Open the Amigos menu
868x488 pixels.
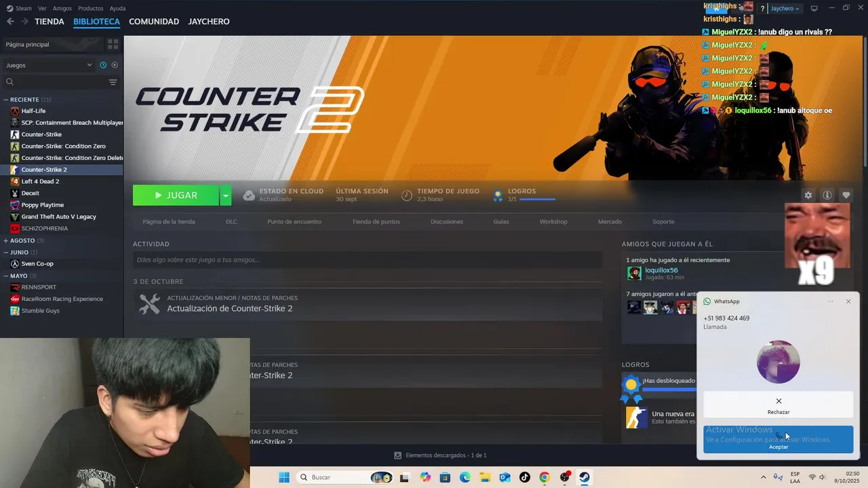pos(62,8)
